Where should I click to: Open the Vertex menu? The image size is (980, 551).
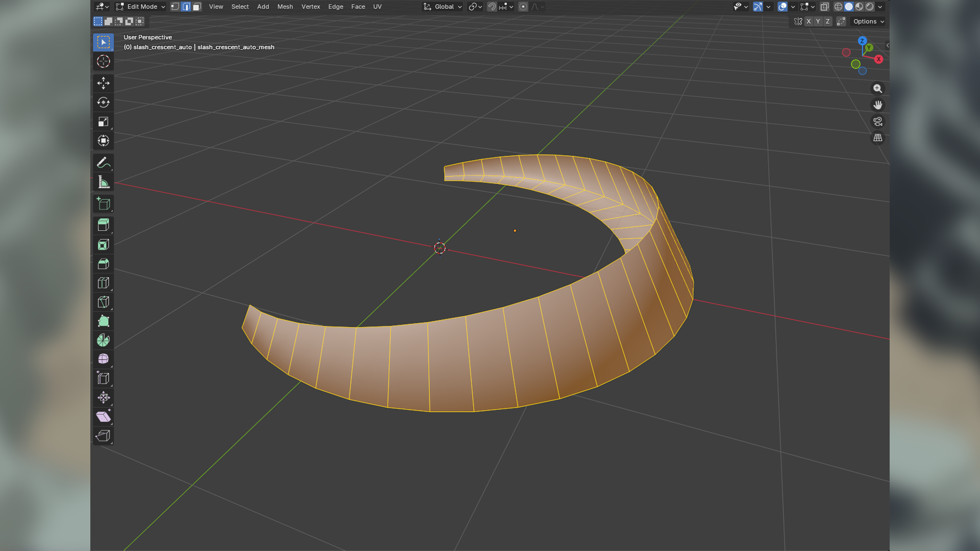click(x=310, y=7)
